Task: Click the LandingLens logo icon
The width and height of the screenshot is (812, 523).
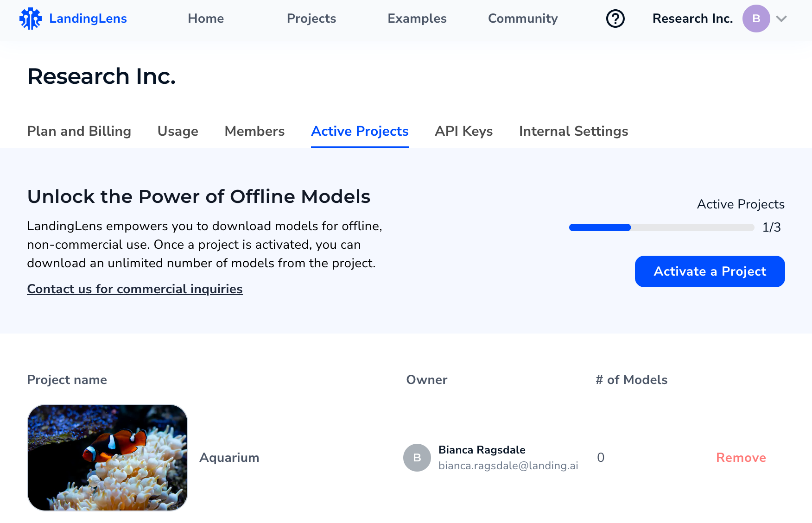Action: click(31, 19)
